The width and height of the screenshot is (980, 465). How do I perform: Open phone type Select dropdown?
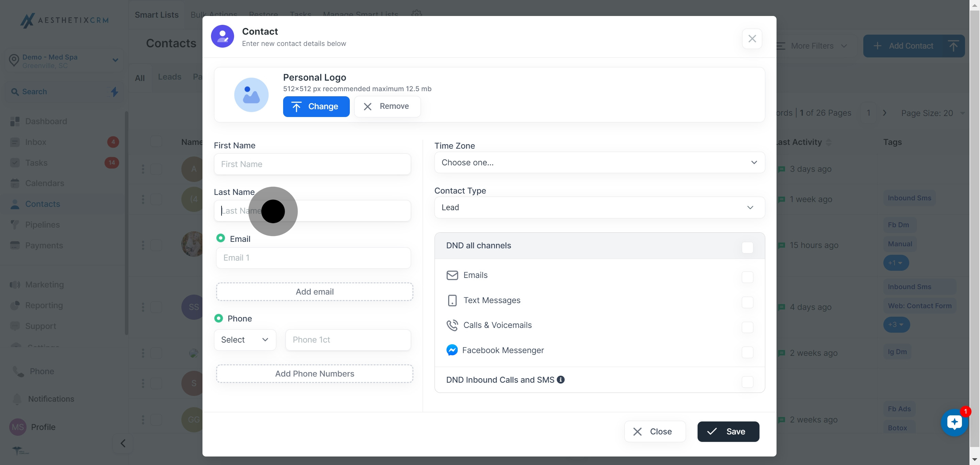pos(245,339)
